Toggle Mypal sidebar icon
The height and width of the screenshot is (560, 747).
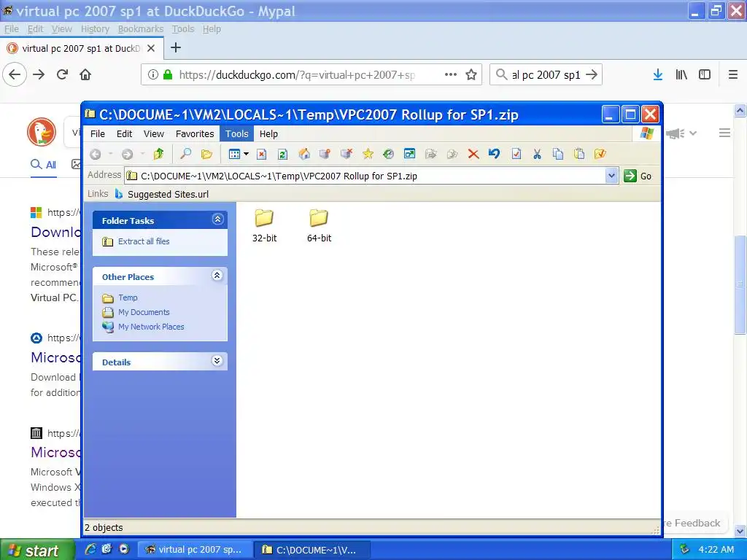pyautogui.click(x=705, y=75)
